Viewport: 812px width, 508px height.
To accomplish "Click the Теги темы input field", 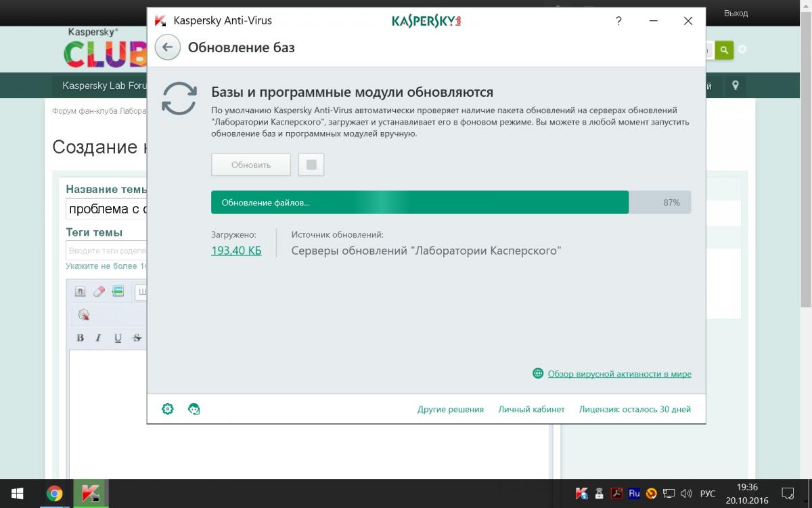I will point(106,251).
